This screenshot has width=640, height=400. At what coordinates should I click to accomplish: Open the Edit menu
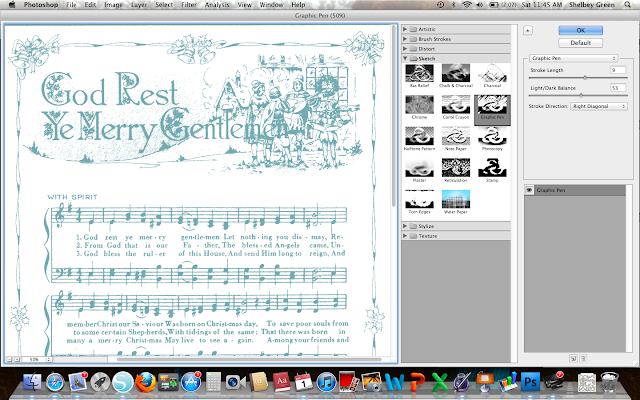tap(90, 5)
